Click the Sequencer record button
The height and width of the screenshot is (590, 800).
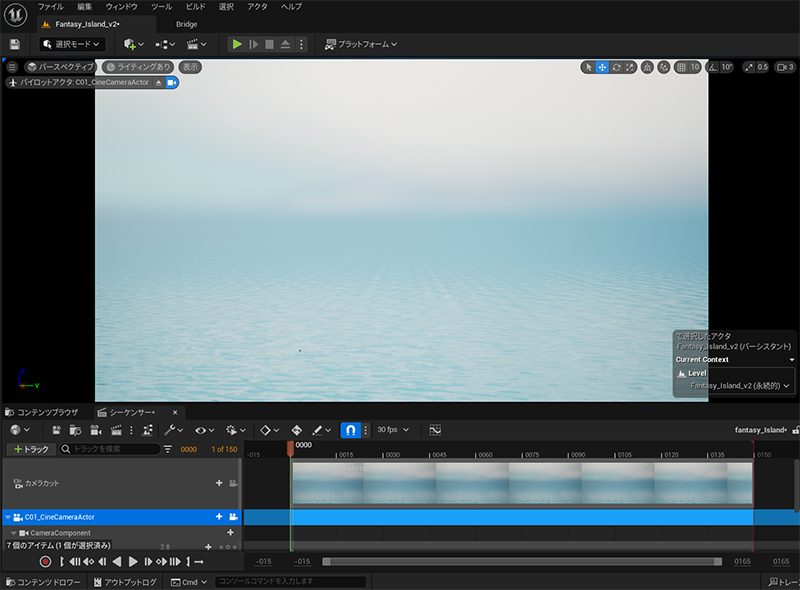[45, 562]
